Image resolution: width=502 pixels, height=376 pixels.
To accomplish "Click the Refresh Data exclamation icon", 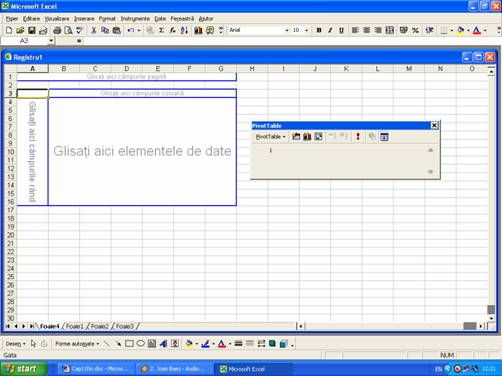I will pyautogui.click(x=358, y=136).
